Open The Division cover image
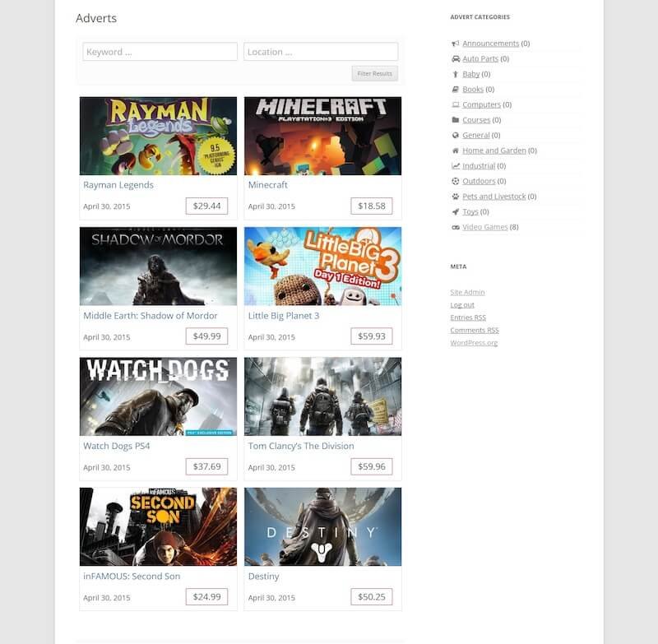The image size is (658, 644). tap(322, 396)
